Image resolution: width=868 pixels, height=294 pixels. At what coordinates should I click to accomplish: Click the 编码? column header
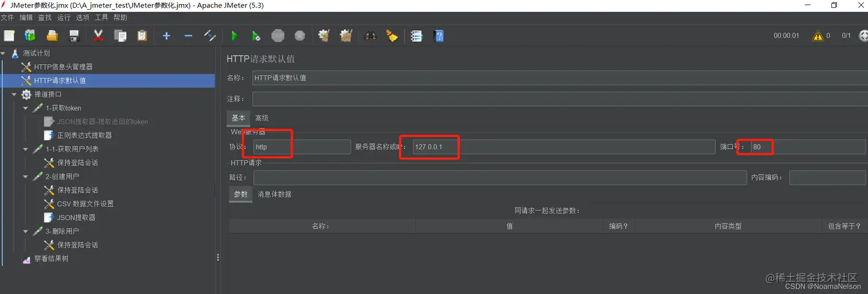click(618, 226)
